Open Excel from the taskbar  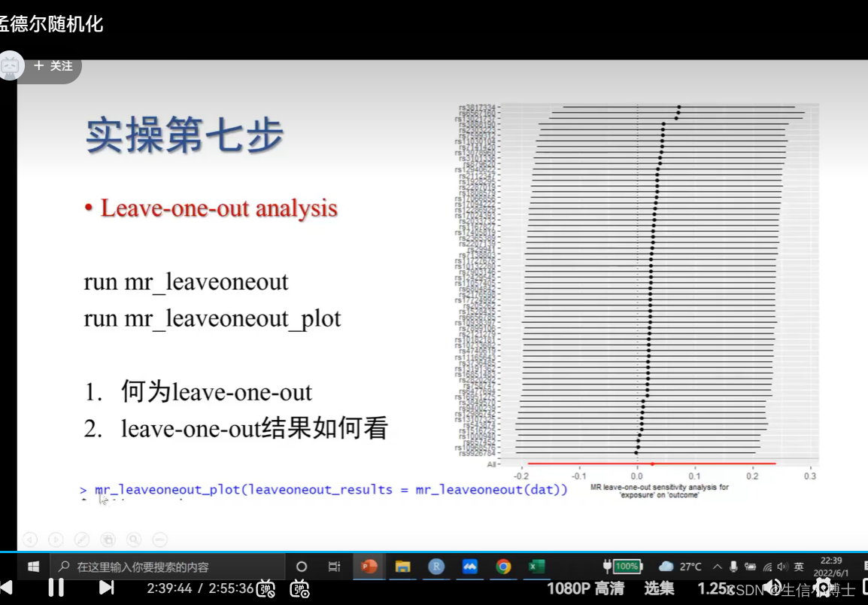[536, 566]
